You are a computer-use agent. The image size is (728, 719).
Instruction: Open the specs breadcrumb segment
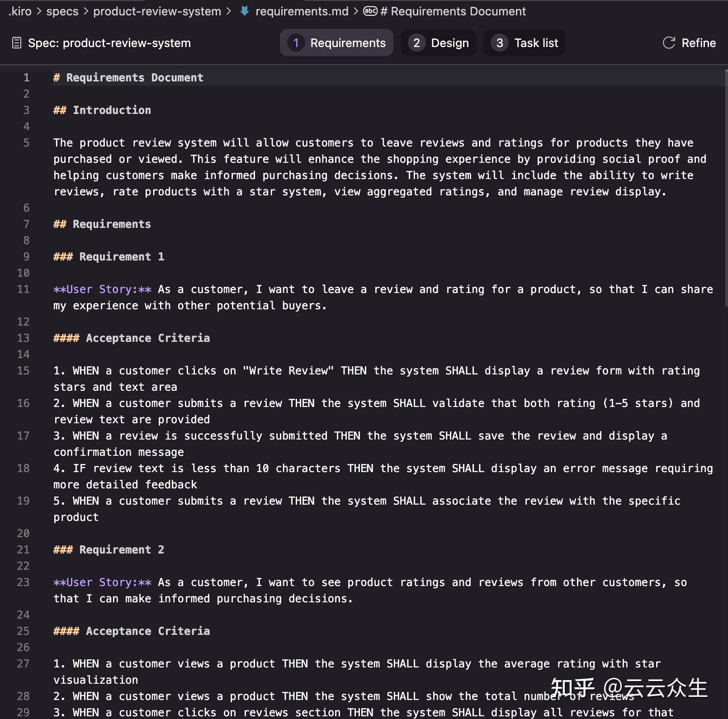(62, 11)
